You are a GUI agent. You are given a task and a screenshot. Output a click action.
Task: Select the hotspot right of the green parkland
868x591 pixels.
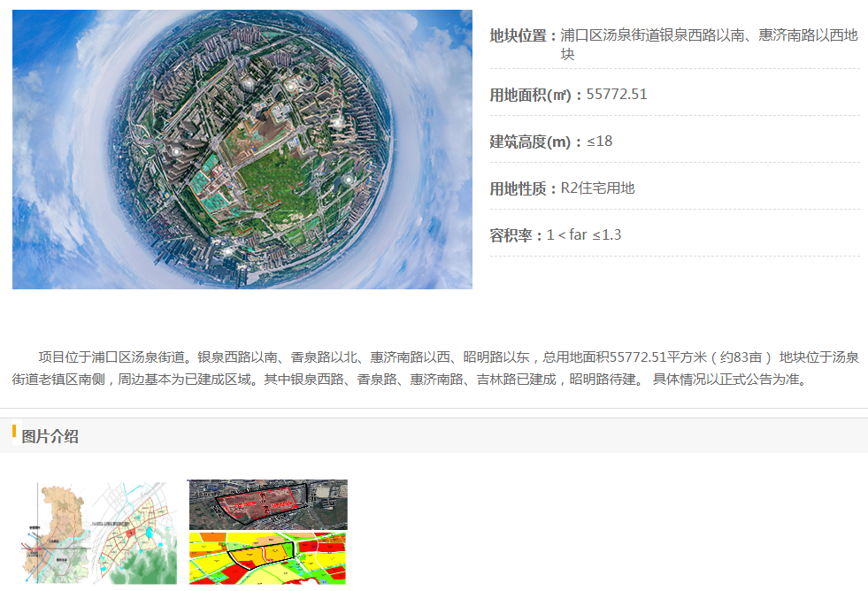click(348, 180)
